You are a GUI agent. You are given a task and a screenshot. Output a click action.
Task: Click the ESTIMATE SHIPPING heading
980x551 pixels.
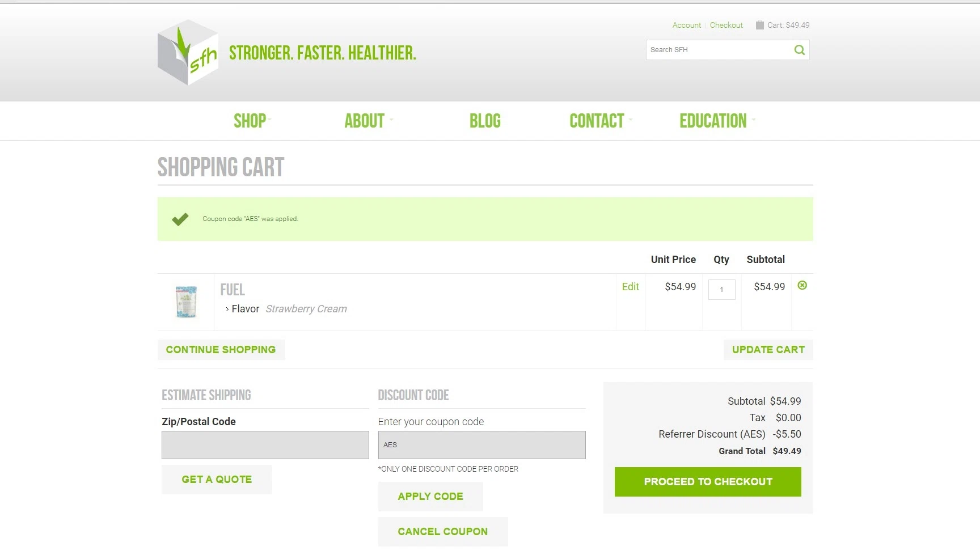tap(206, 395)
